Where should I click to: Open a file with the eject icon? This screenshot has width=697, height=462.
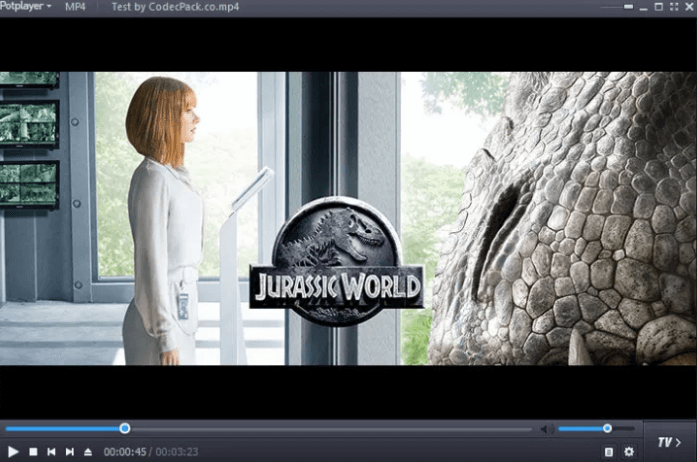tap(88, 452)
